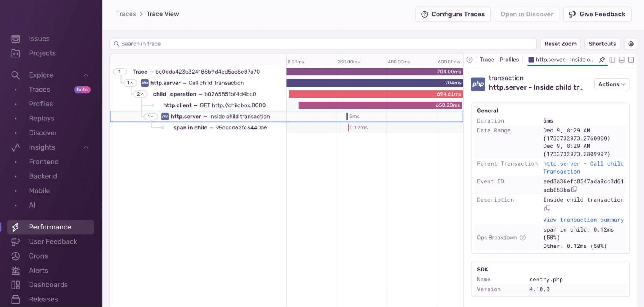This screenshot has height=307, width=644.
Task: Open the Actions dropdown menu
Action: click(611, 84)
